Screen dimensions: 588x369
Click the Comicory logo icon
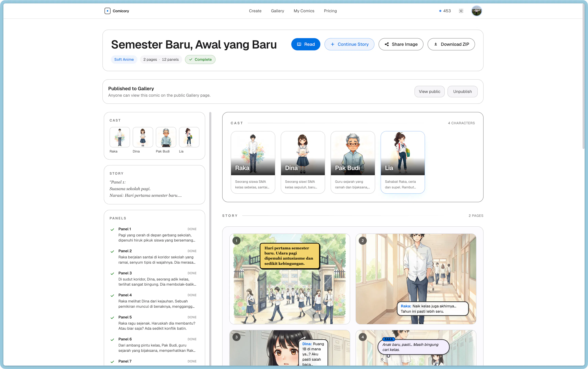107,11
